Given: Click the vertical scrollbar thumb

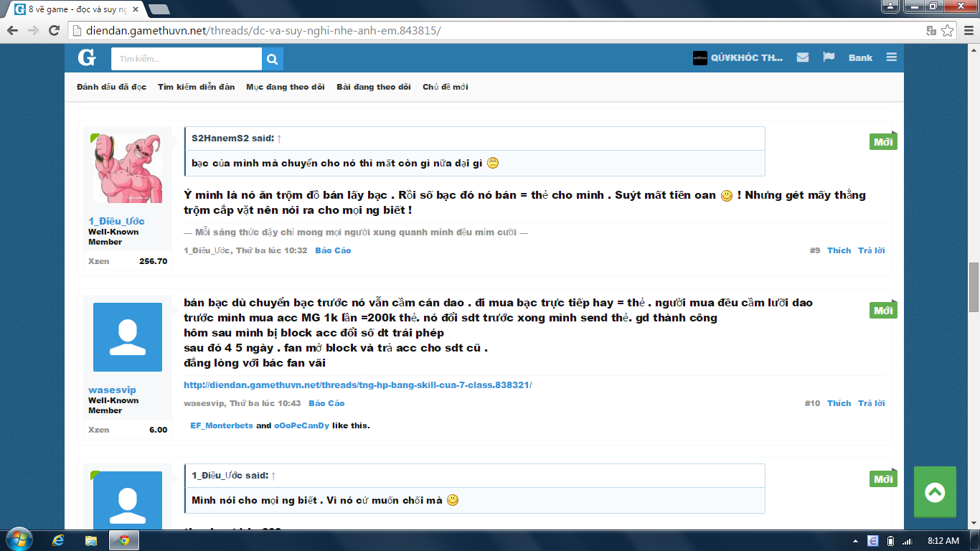Looking at the screenshot, I should tap(974, 287).
